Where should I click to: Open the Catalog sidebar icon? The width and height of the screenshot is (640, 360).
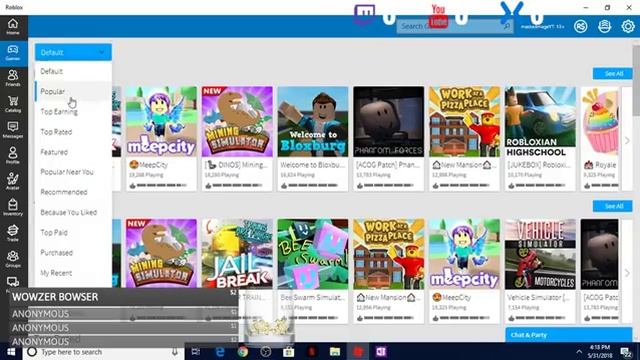tap(13, 104)
